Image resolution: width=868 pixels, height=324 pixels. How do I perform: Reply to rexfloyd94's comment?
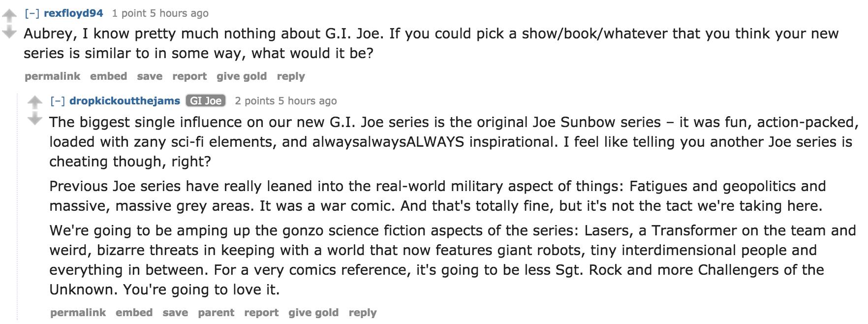pos(290,76)
